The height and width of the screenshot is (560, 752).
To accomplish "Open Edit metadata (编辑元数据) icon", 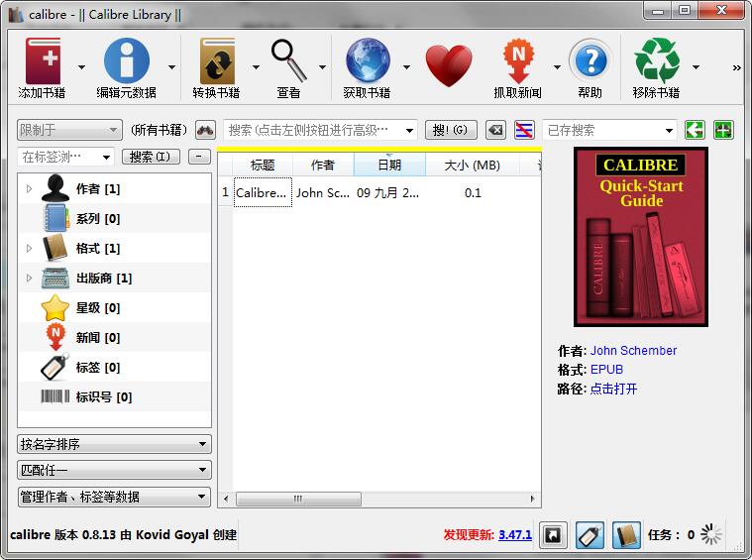I will [127, 61].
